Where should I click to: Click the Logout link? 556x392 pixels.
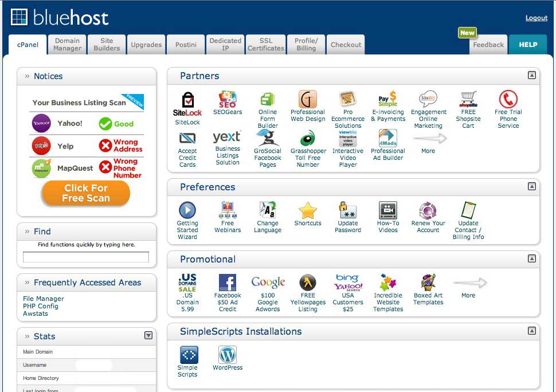pyautogui.click(x=536, y=18)
